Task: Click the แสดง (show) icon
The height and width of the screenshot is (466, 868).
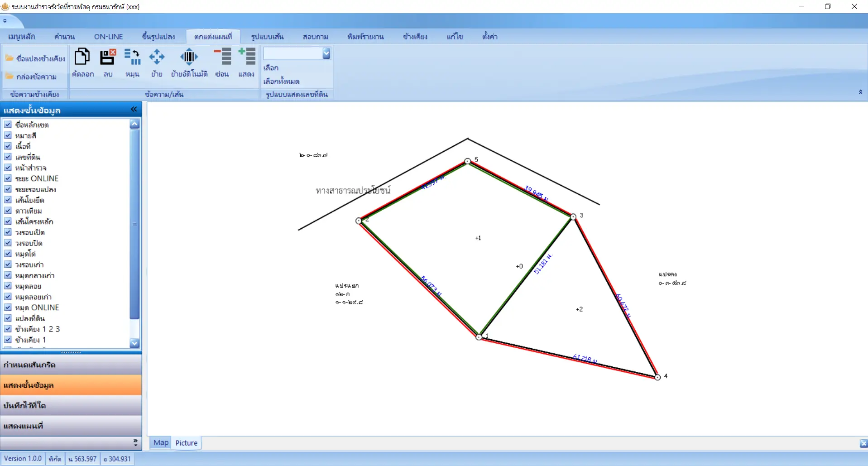Action: (247, 58)
